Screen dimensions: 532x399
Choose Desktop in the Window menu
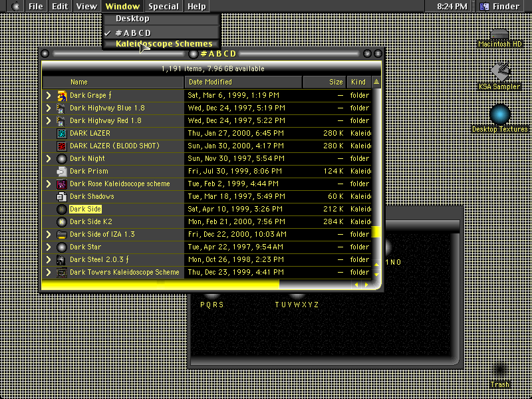162,19
